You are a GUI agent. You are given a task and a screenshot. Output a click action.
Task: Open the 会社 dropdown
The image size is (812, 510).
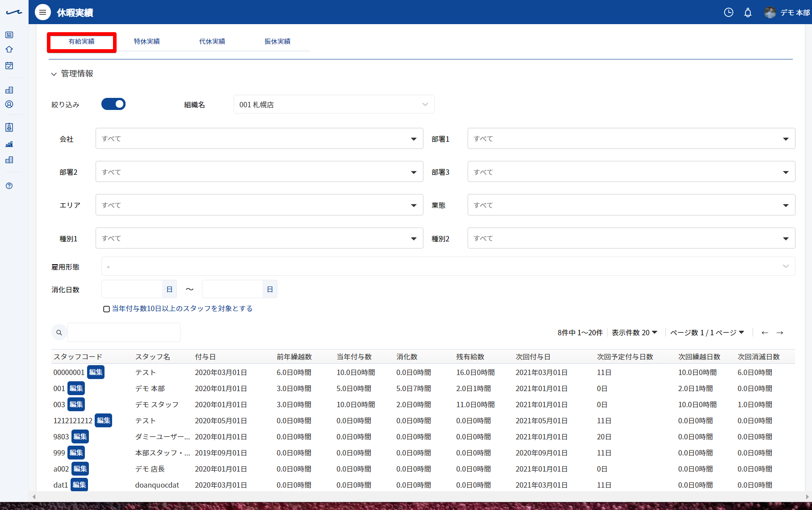coord(259,139)
